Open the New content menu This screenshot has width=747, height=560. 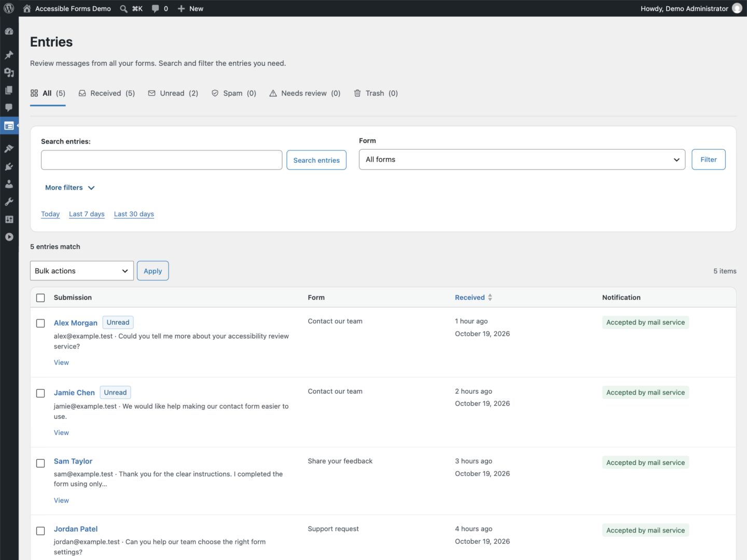190,8
